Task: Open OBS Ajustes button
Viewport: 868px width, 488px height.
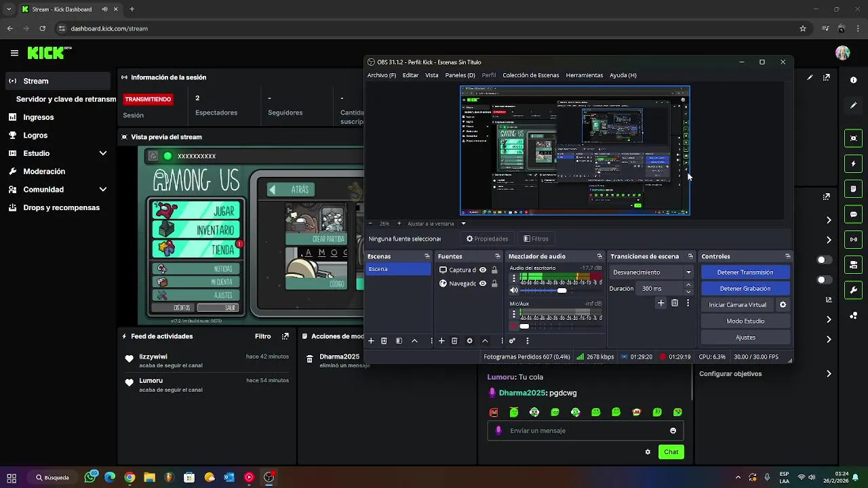Action: click(745, 338)
